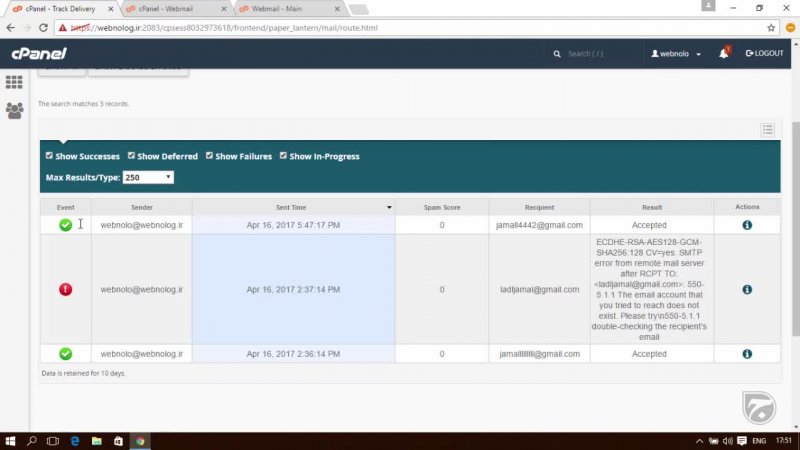Viewport: 800px width, 450px height.
Task: Open the home grid icon in sidebar
Action: (x=14, y=82)
